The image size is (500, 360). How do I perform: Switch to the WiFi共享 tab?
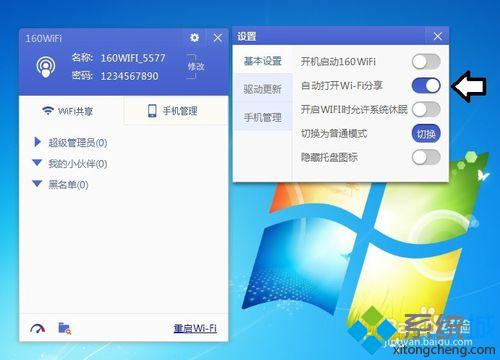(71, 111)
